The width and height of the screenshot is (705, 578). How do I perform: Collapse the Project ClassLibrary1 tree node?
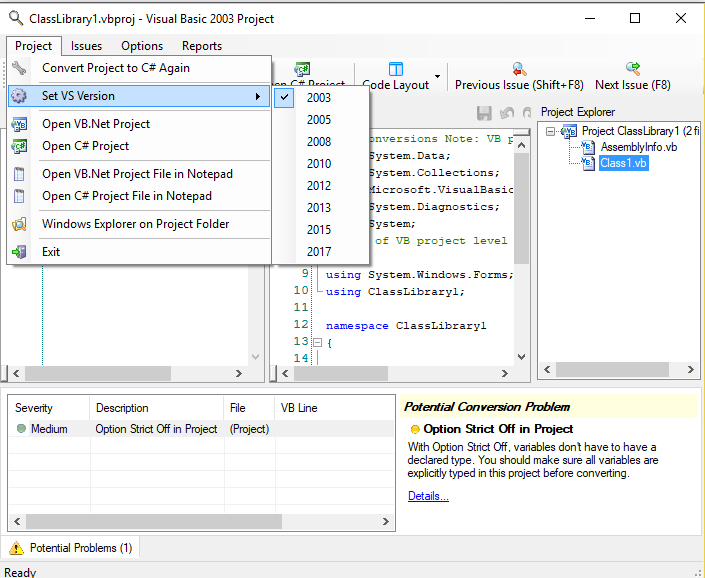point(550,131)
